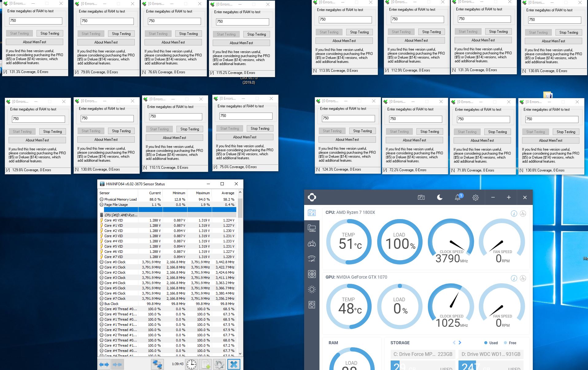Click RAM megabytes field in 75.0% coverage MemTest

point(246,116)
